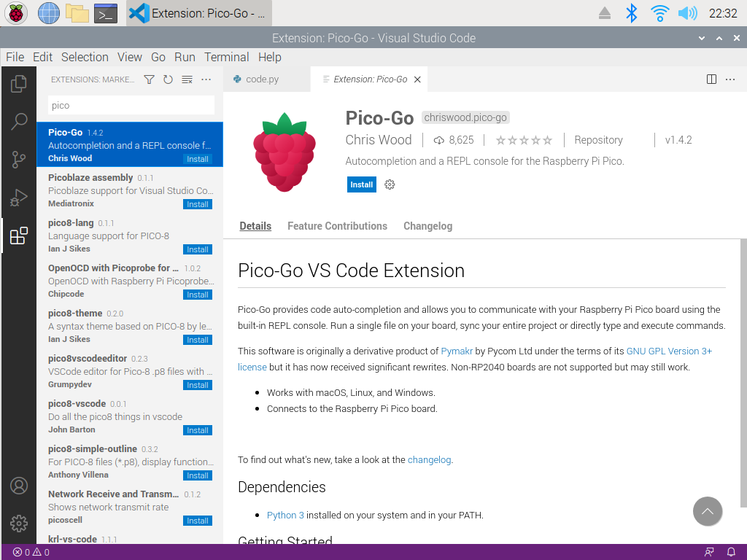This screenshot has width=747, height=560.
Task: Switch to the code.py editor tab
Action: coord(266,79)
